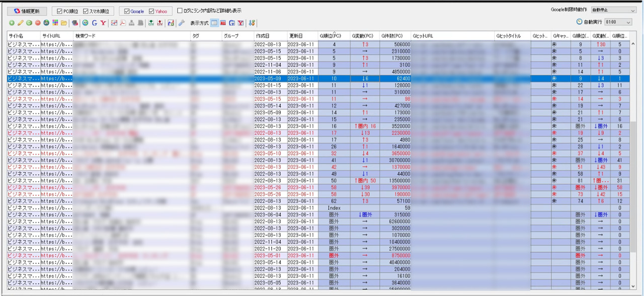
Task: Click the blue Google 'G' toolbar icon
Action: click(94, 23)
